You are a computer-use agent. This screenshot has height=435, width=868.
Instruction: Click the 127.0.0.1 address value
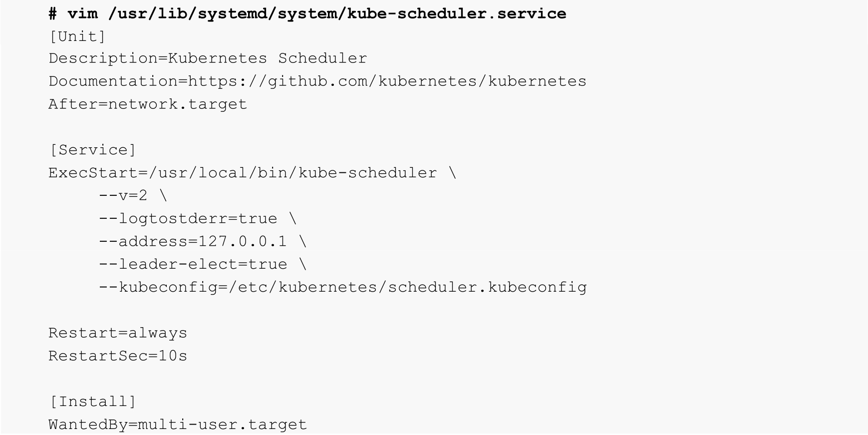tap(243, 242)
